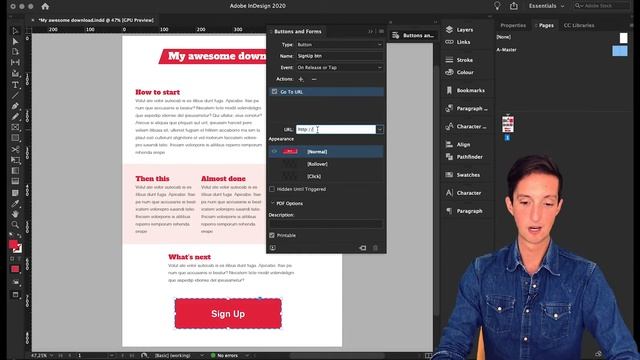This screenshot has width=640, height=360.
Task: Enable Hidden Until Triggered checkbox
Action: (x=272, y=189)
